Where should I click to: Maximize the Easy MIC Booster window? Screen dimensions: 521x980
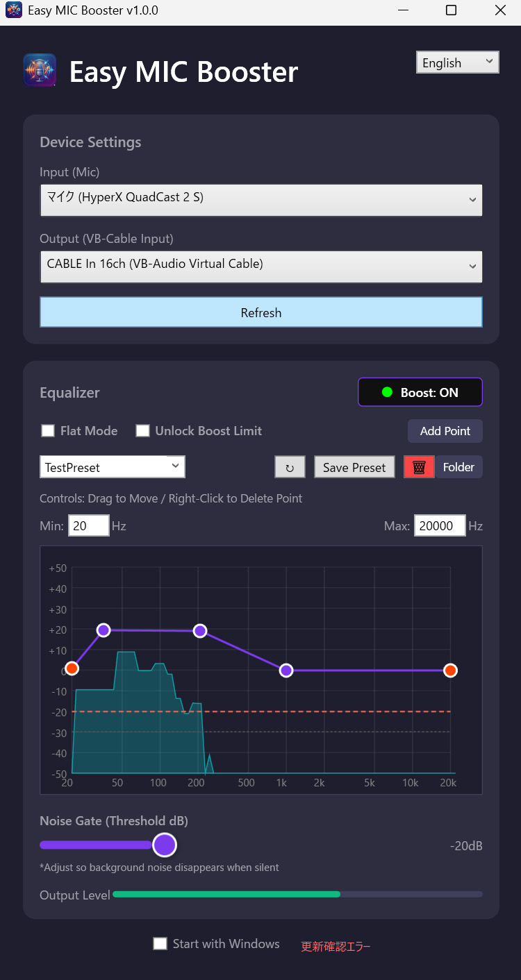[x=451, y=10]
